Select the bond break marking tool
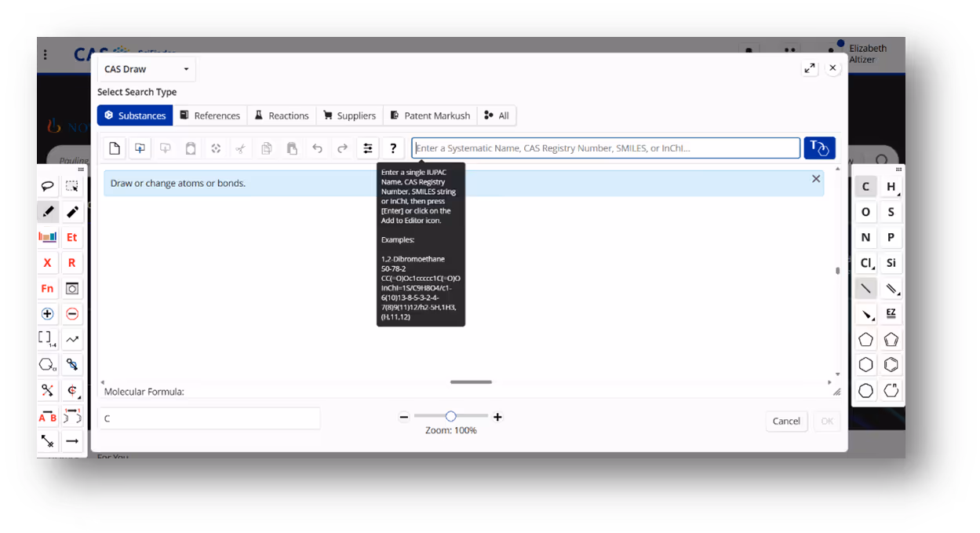 pyautogui.click(x=47, y=441)
